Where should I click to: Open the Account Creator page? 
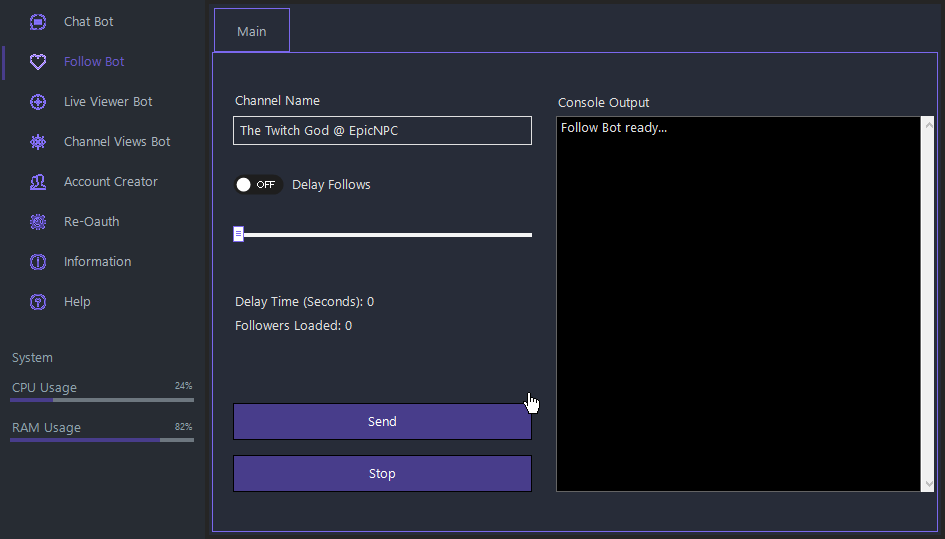(111, 181)
